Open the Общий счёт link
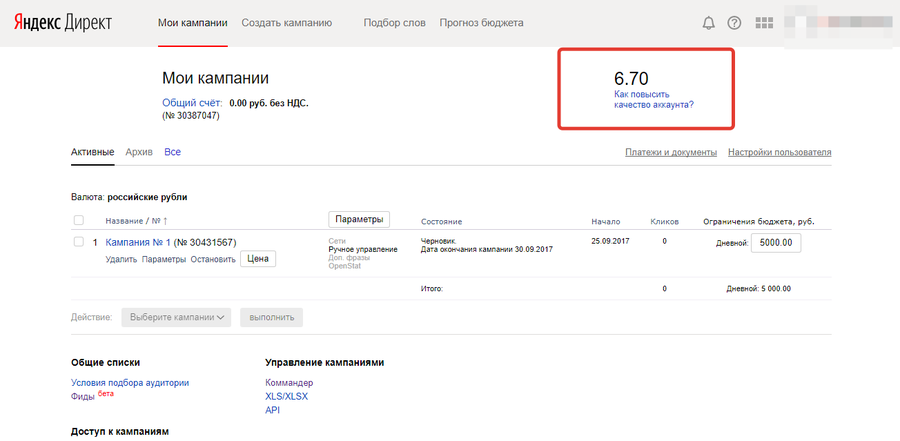The height and width of the screenshot is (441, 900). pos(192,103)
